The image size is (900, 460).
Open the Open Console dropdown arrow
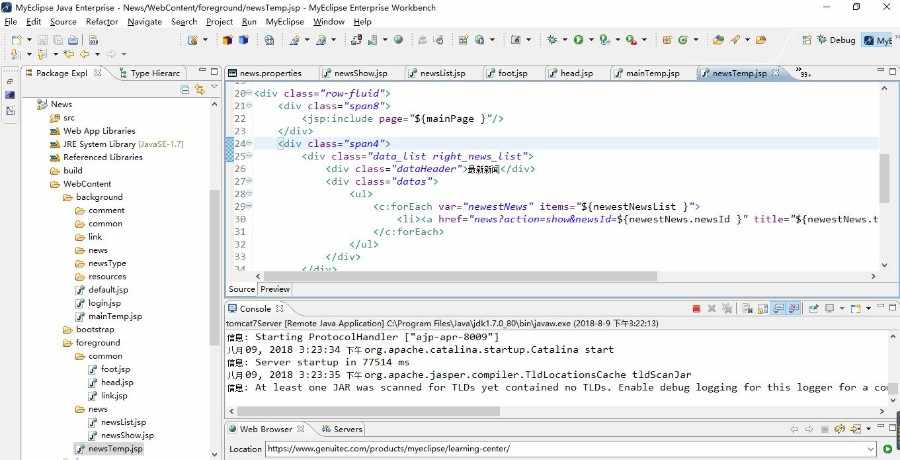(868, 308)
